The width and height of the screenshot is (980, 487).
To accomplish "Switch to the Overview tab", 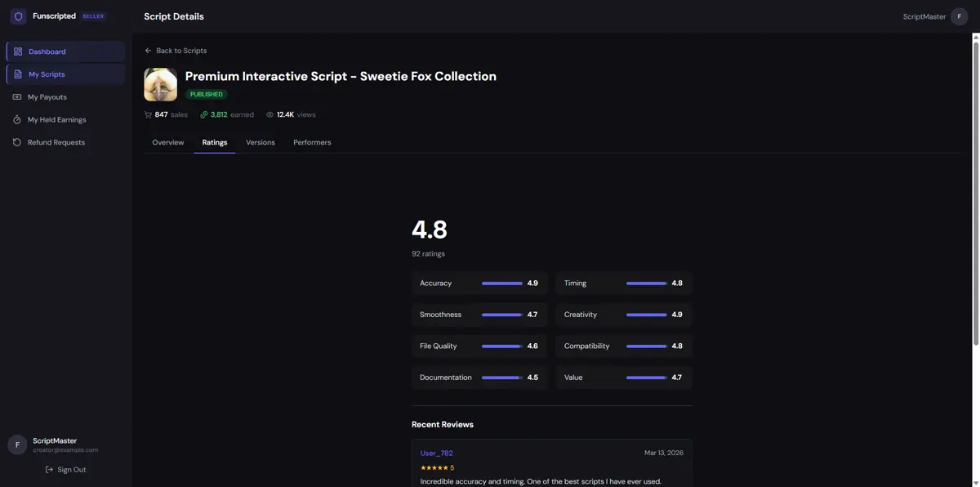I will pos(168,142).
